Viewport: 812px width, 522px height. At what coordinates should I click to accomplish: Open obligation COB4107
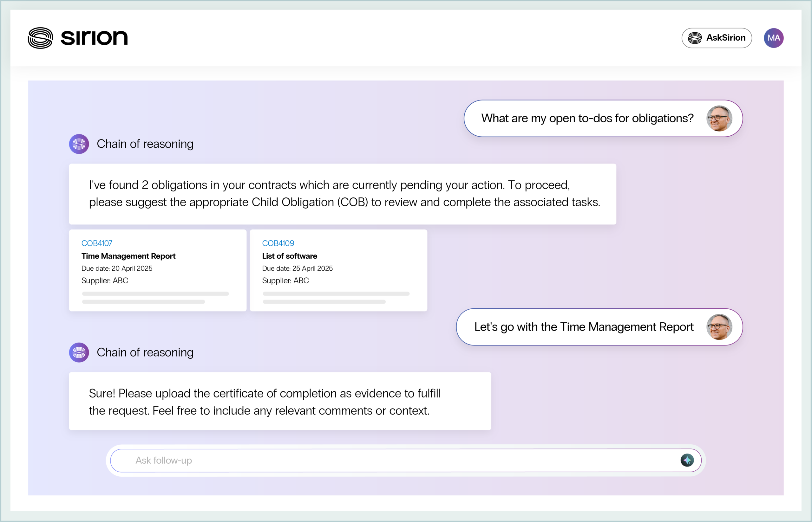pos(97,243)
